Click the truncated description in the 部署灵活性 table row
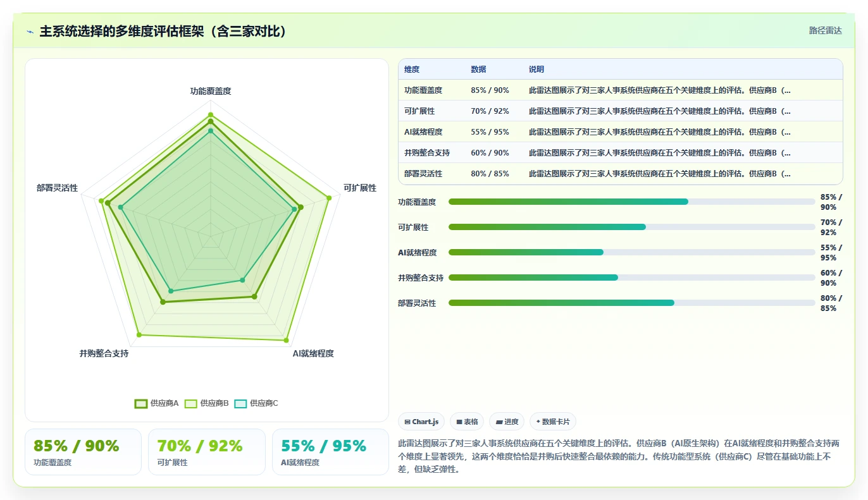Image resolution: width=868 pixels, height=500 pixels. 659,174
